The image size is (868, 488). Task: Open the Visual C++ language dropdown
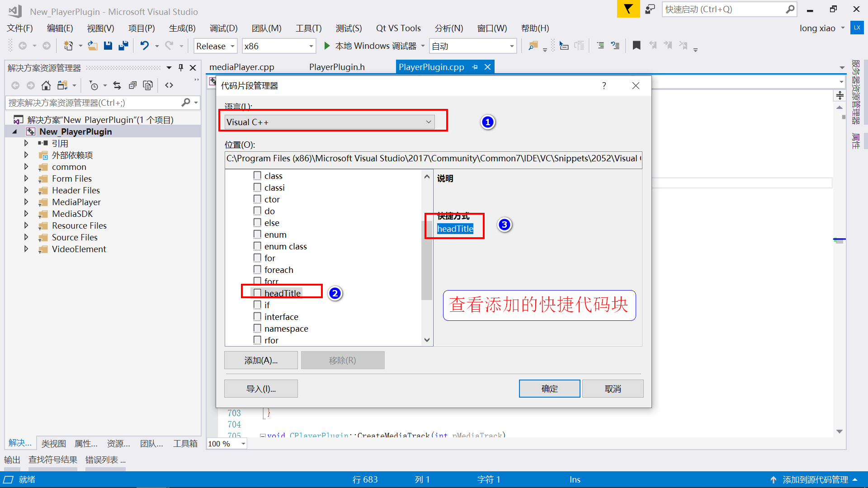click(x=330, y=122)
